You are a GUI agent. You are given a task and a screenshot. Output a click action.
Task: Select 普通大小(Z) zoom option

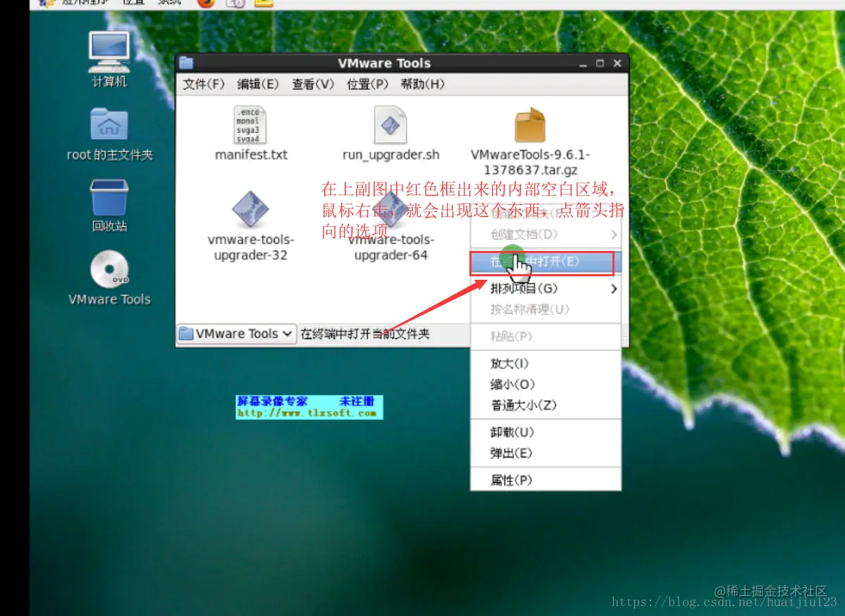(x=512, y=405)
